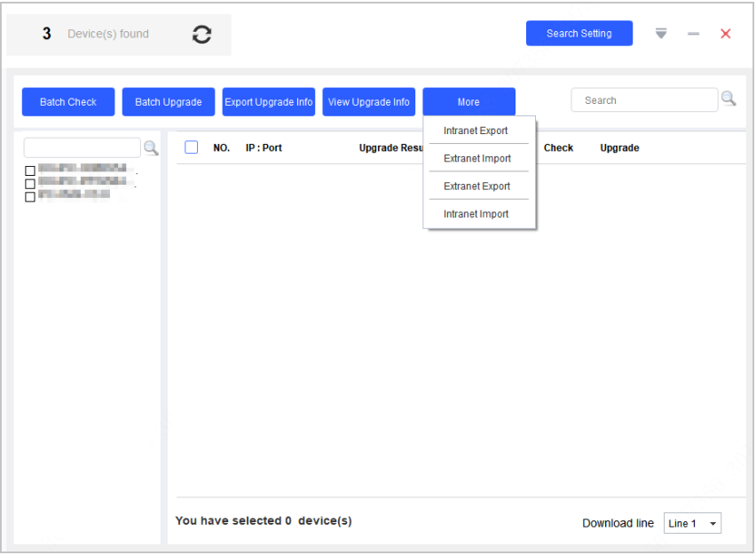756x555 pixels.
Task: Collapse the More dropdown button
Action: pos(469,102)
